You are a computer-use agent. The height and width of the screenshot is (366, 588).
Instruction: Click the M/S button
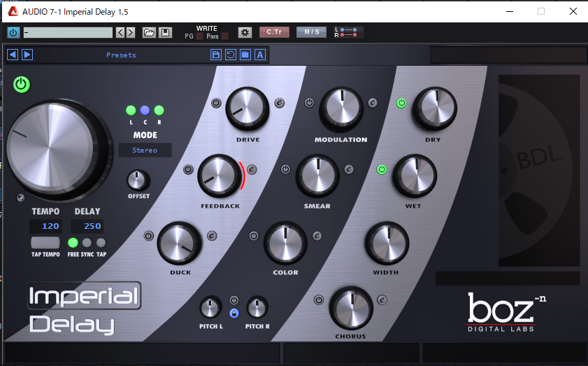tap(311, 32)
